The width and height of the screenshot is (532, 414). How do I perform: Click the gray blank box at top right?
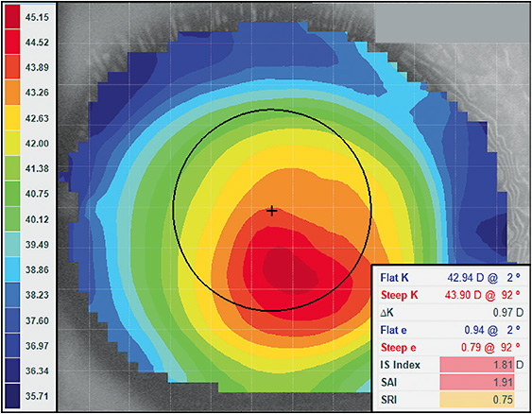point(451,23)
